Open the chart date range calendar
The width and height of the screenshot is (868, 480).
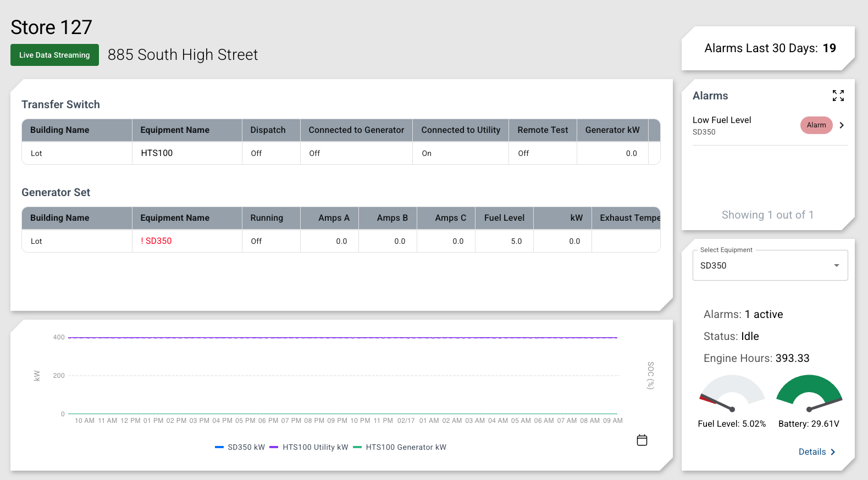tap(642, 440)
